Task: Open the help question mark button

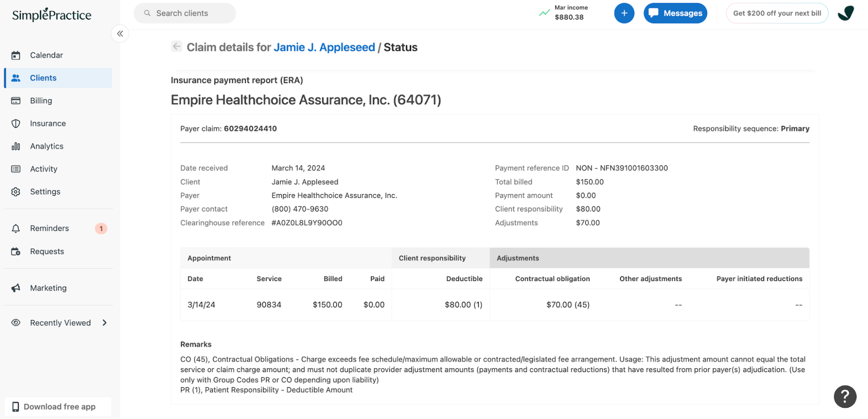Action: [845, 396]
